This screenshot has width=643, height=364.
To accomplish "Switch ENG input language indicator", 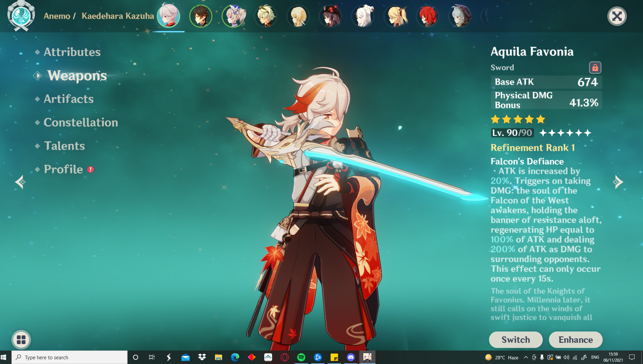I will [595, 357].
